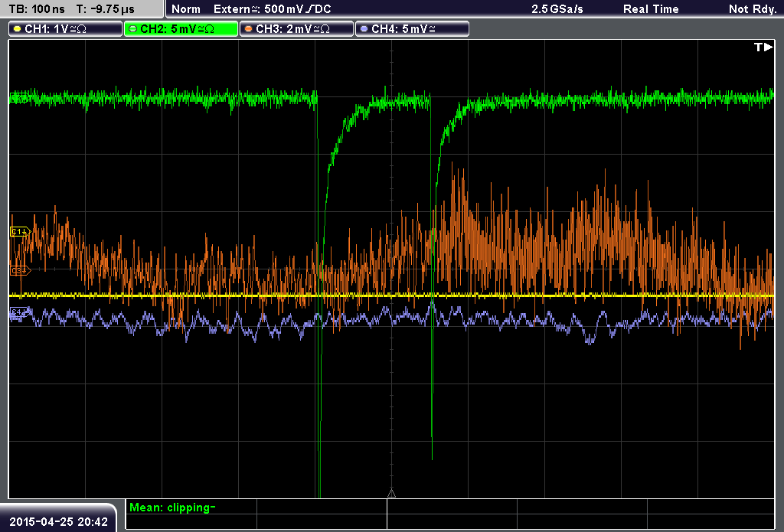Click the 2.5 GSa/s sample rate readout
The width and height of the screenshot is (784, 532).
(557, 9)
